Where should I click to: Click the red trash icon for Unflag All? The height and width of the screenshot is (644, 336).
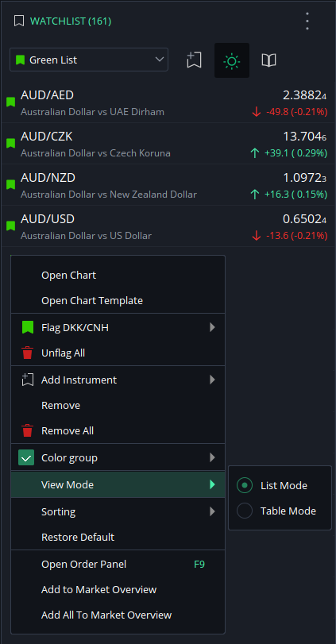point(27,353)
